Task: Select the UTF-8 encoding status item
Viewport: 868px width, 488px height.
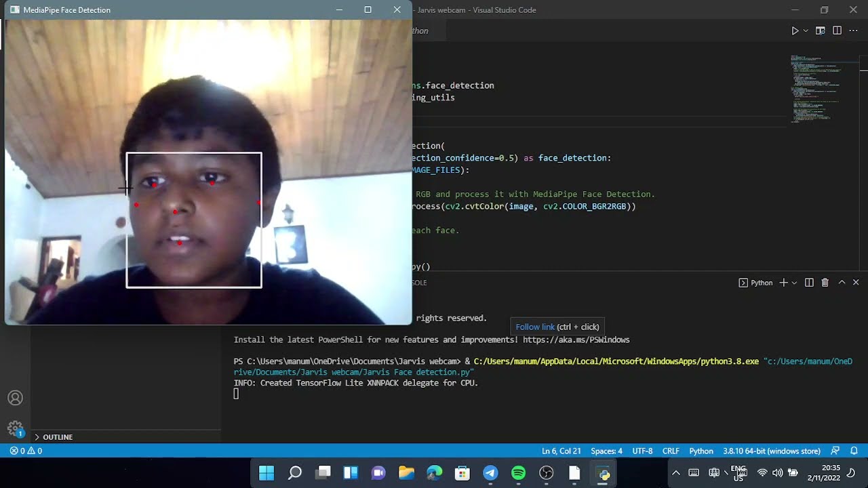Action: pyautogui.click(x=642, y=451)
